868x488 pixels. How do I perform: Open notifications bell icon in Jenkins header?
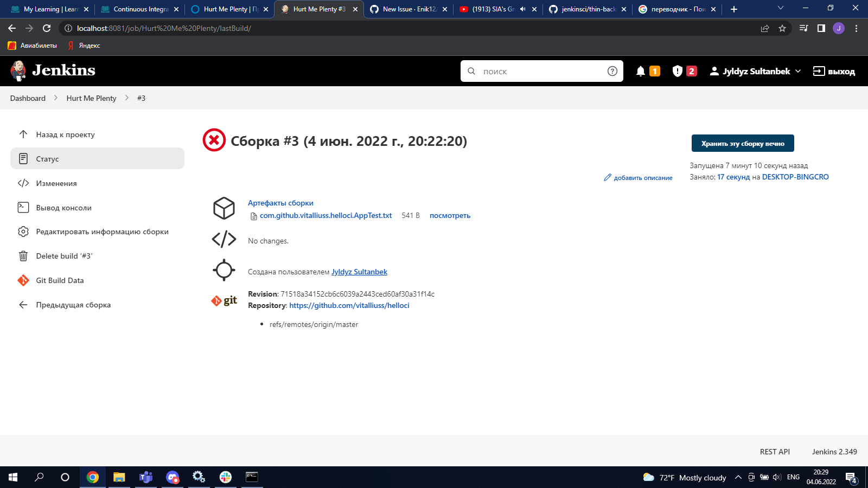tap(641, 71)
